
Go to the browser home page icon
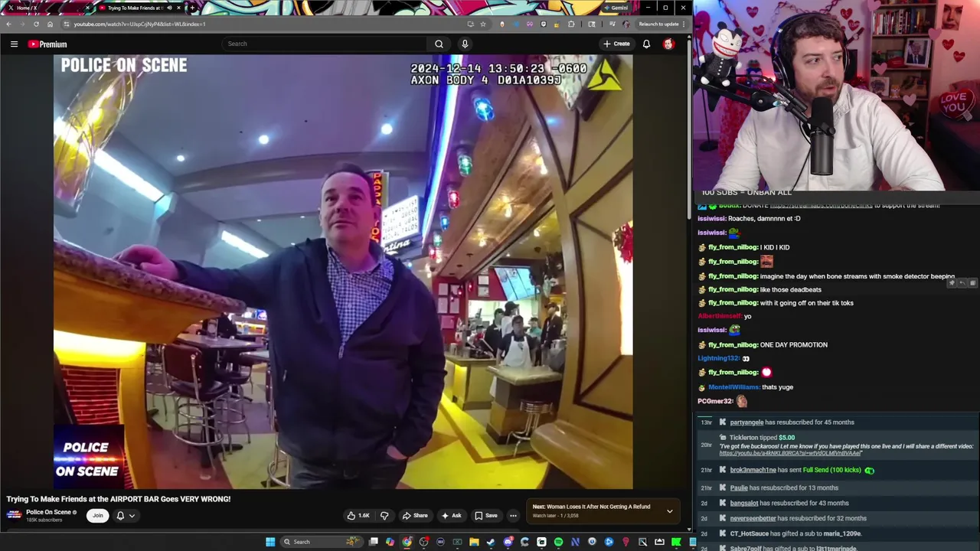pos(50,24)
